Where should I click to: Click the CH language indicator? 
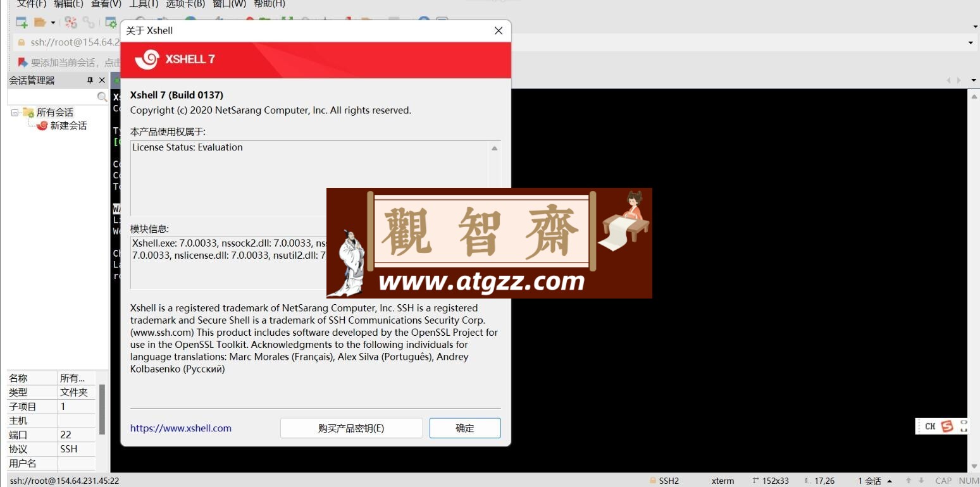tap(930, 426)
